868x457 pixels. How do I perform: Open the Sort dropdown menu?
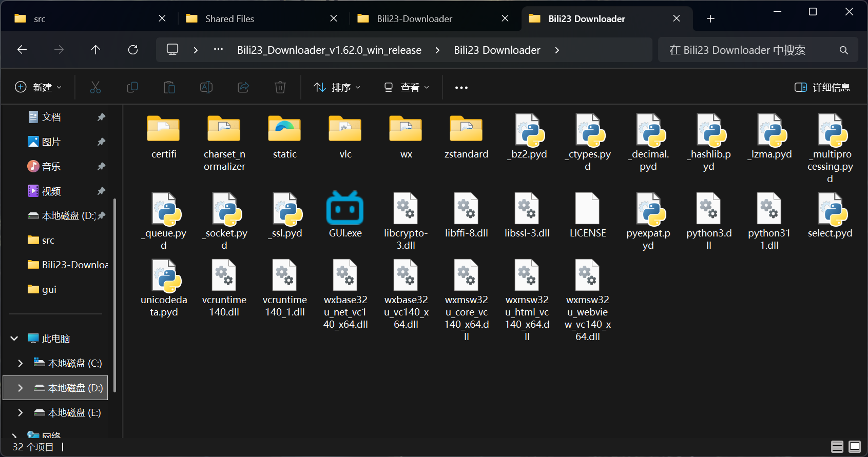tap(337, 87)
